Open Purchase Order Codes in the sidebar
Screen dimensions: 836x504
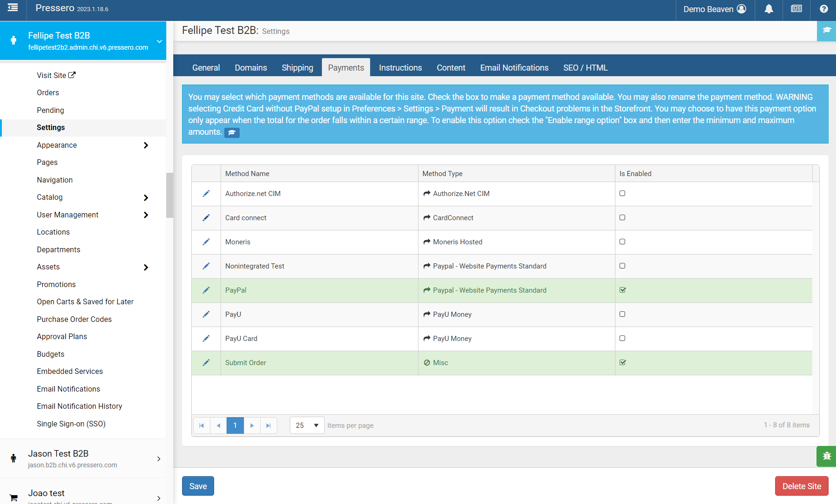pos(74,319)
